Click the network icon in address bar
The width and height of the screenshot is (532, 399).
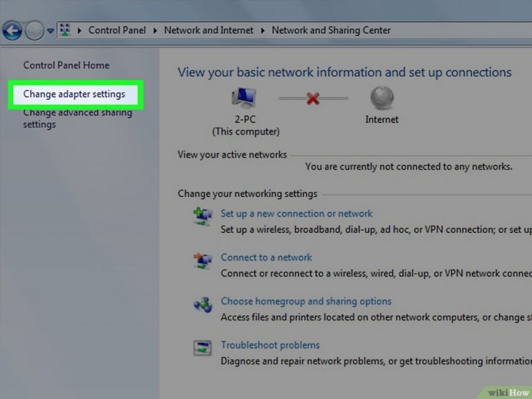65,30
